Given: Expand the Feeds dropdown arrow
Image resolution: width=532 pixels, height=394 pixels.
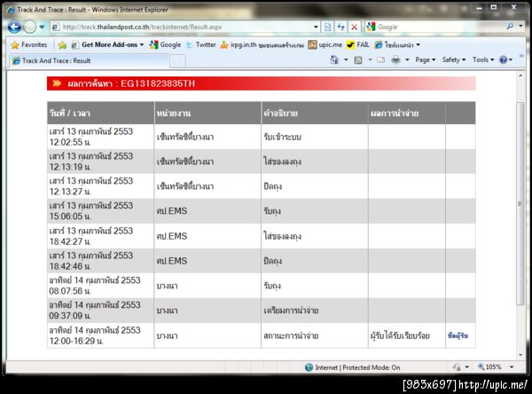Looking at the screenshot, I should tap(370, 60).
